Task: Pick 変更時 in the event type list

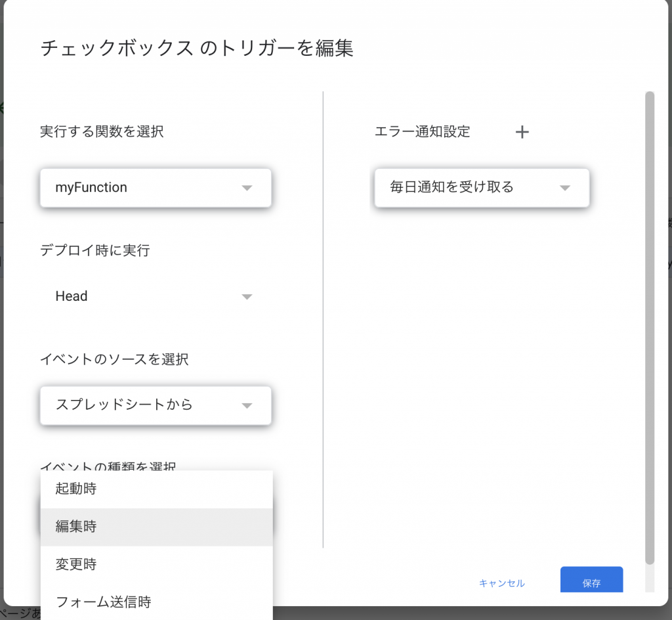Action: tap(156, 565)
